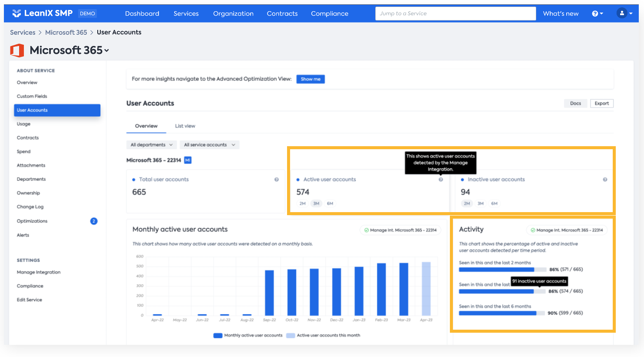Open Spend in the sidebar

click(x=23, y=152)
